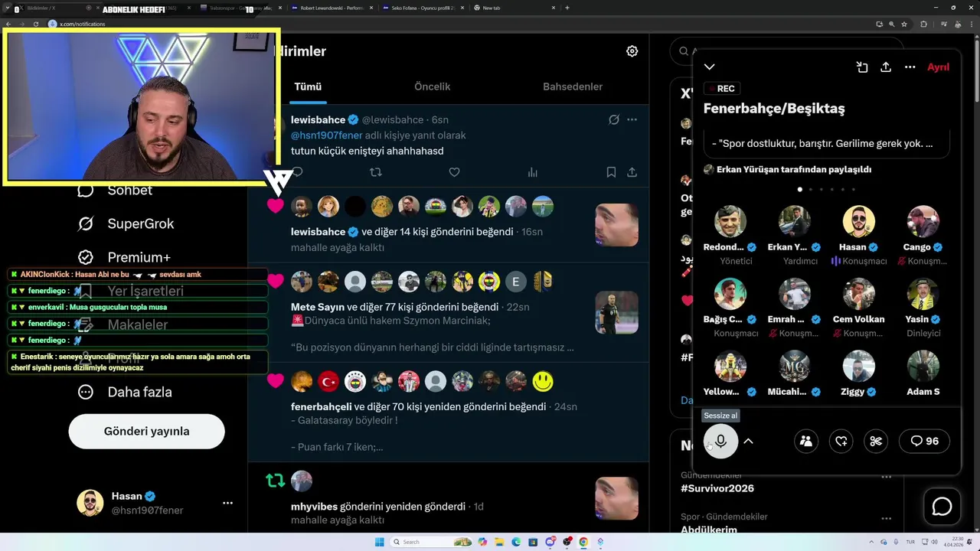Bookmark page with Chrome star icon
This screenshot has width=980, height=551.
click(904, 24)
